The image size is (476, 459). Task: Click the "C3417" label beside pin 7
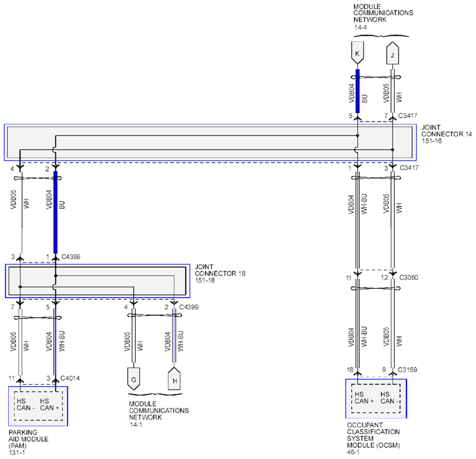click(x=408, y=116)
